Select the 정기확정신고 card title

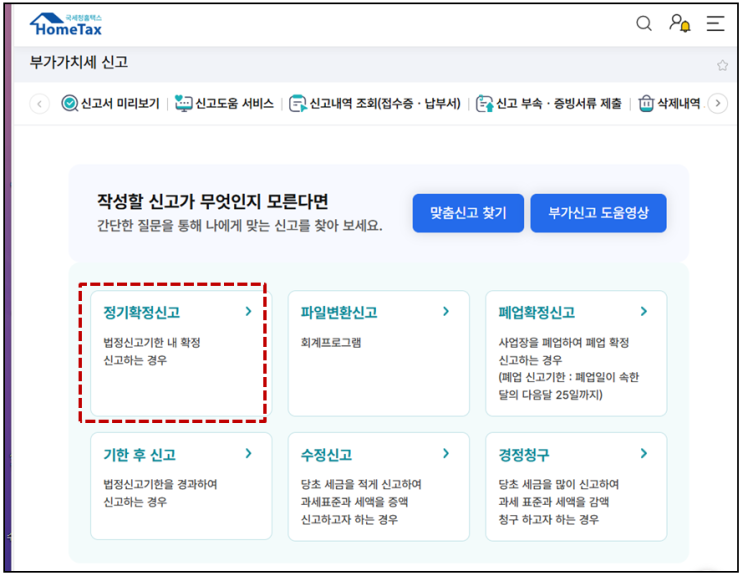coord(142,313)
